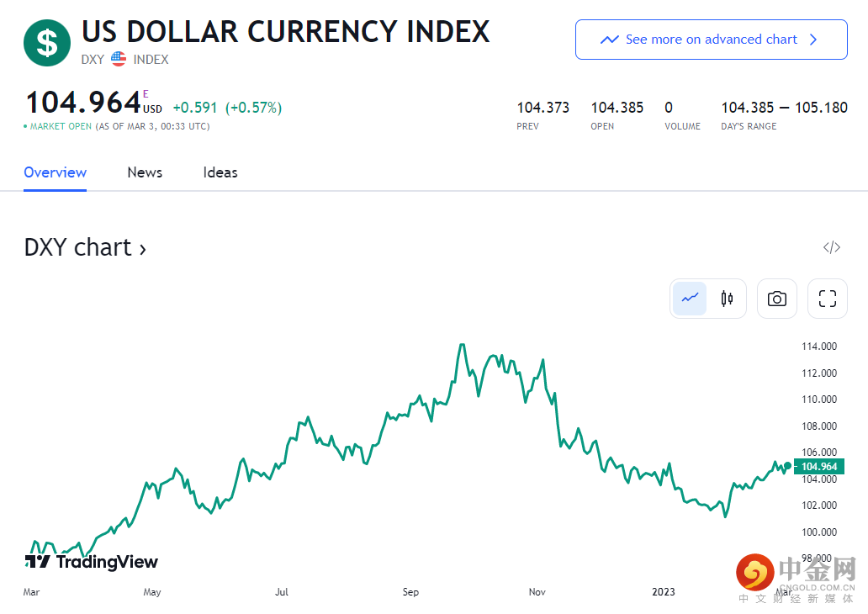
Task: Take a chart snapshot with camera icon
Action: [776, 299]
